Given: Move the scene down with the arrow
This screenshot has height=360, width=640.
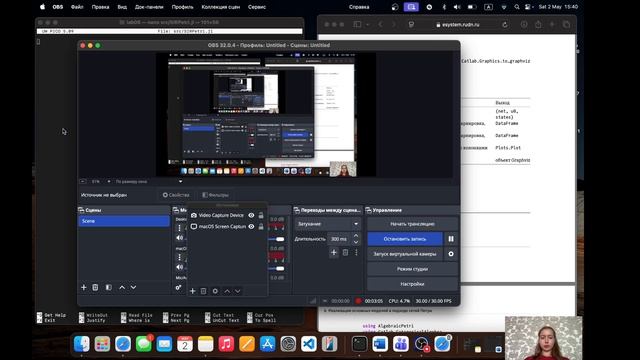Looking at the screenshot, I should [x=133, y=287].
